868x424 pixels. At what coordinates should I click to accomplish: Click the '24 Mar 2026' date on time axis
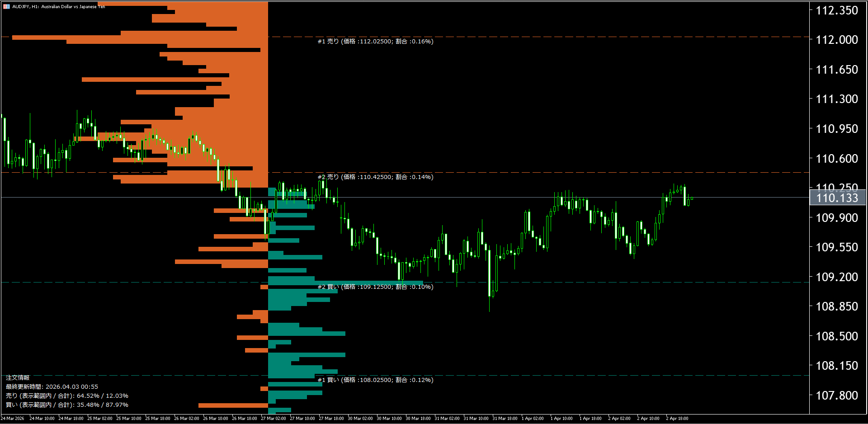click(13, 419)
